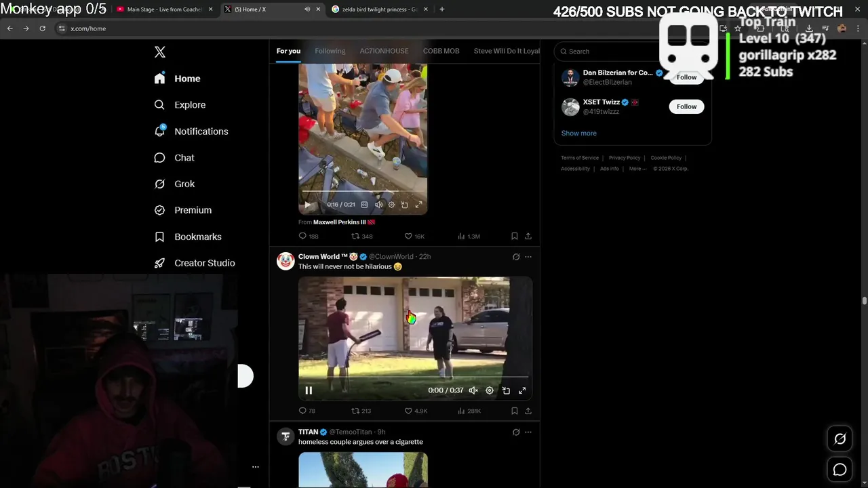Switch to the For you tab
The height and width of the screenshot is (488, 868).
click(x=288, y=51)
